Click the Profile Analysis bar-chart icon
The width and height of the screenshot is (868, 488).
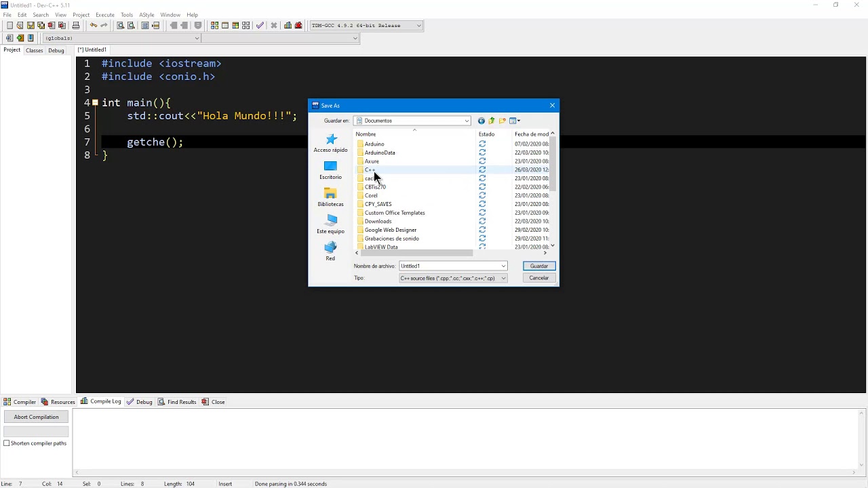pos(288,26)
